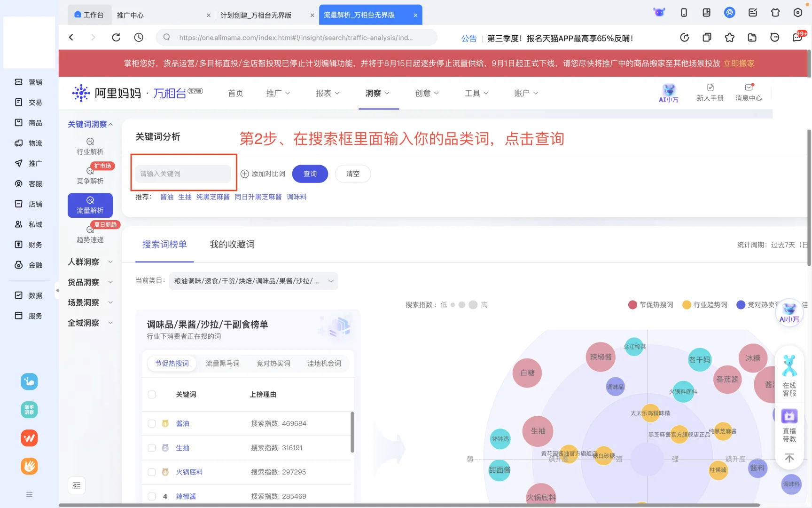The width and height of the screenshot is (812, 508).
Task: Open the 私域 sidebar section
Action: pos(29,224)
